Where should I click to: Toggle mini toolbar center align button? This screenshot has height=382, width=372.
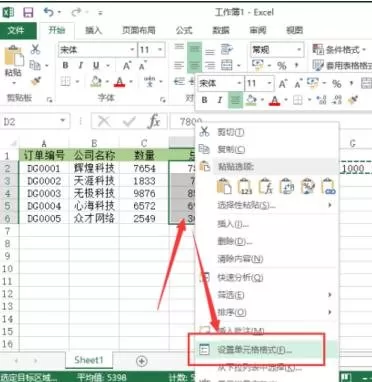(x=235, y=100)
